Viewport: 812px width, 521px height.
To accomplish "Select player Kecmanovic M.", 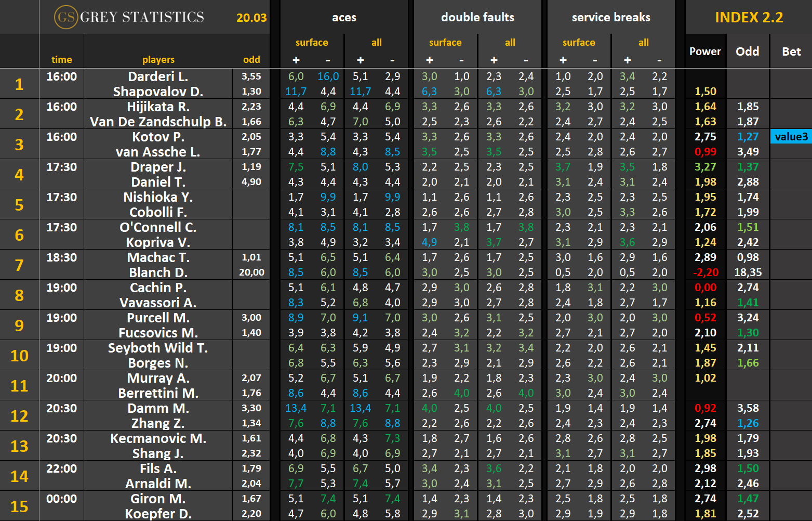I will (x=158, y=438).
